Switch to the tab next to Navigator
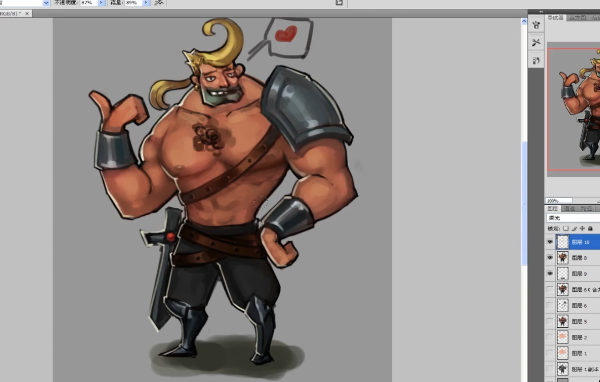 click(577, 18)
